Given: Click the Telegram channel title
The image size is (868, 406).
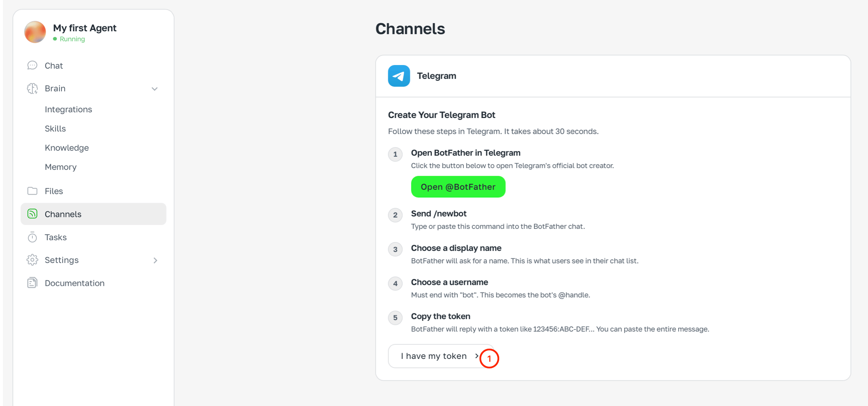Looking at the screenshot, I should pyautogui.click(x=437, y=76).
